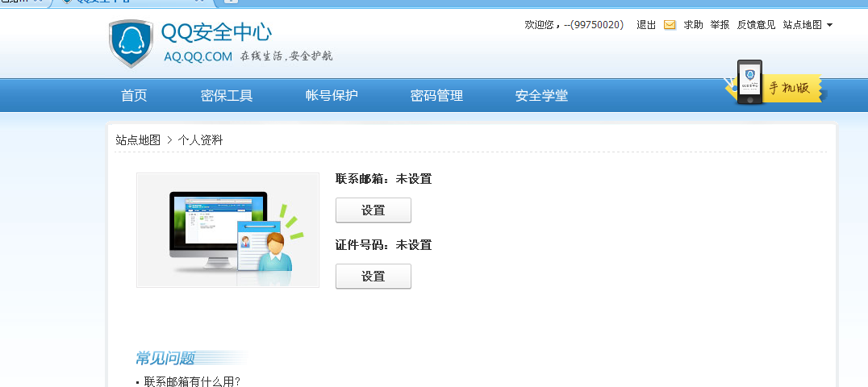This screenshot has width=868, height=387.
Task: Click the 退出 logout link
Action: (x=646, y=25)
